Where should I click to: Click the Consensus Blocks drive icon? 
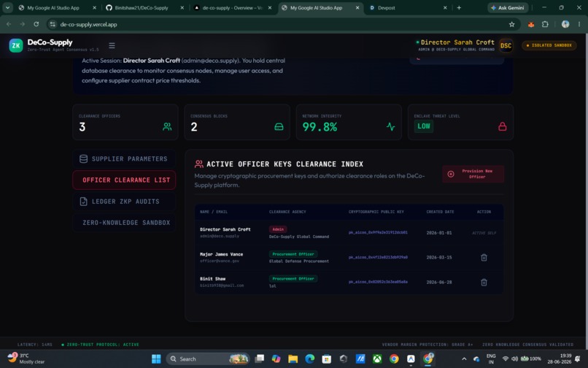click(x=279, y=127)
